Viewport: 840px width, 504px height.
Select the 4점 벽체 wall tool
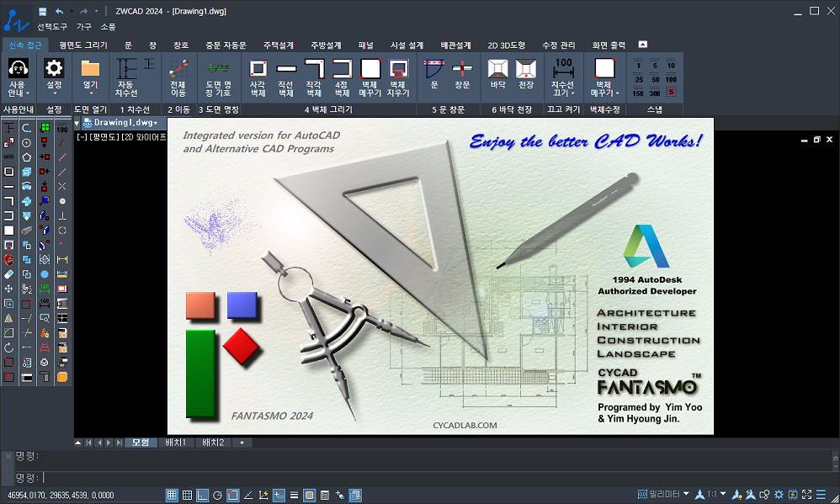pyautogui.click(x=342, y=78)
